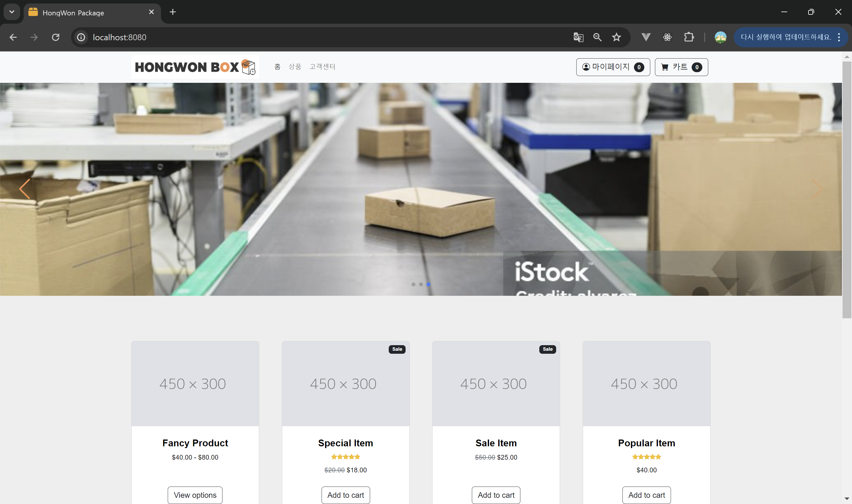Open the Extensions puzzle icon
852x504 pixels.
point(689,37)
